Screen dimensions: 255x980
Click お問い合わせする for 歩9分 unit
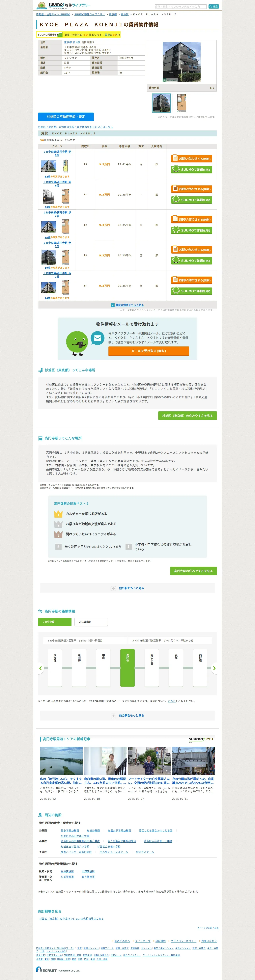(x=191, y=189)
